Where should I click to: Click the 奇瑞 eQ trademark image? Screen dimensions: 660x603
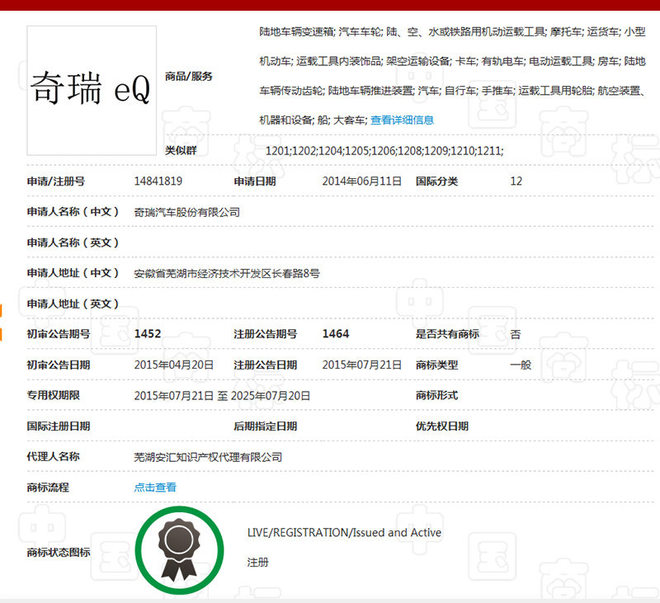coord(92,90)
